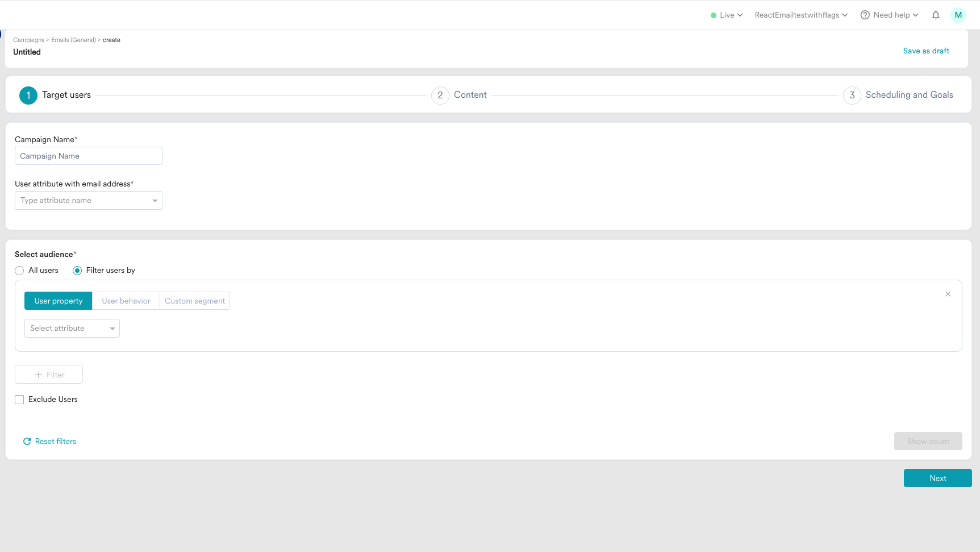Select the Filter users by radio button
980x552 pixels.
coord(77,271)
